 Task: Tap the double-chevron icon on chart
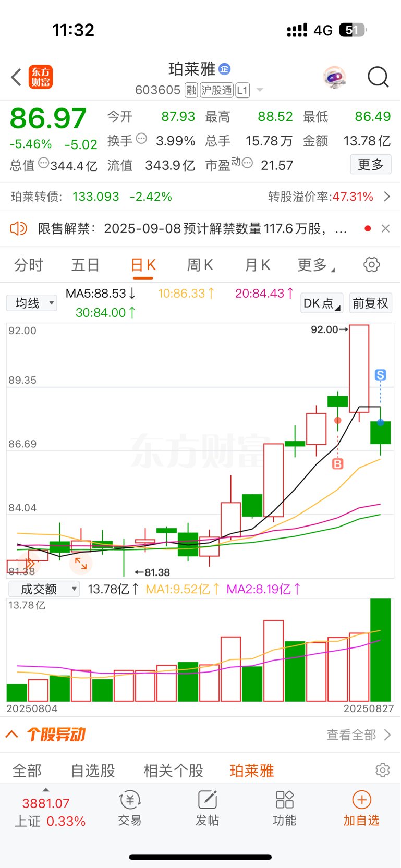[x=30, y=563]
